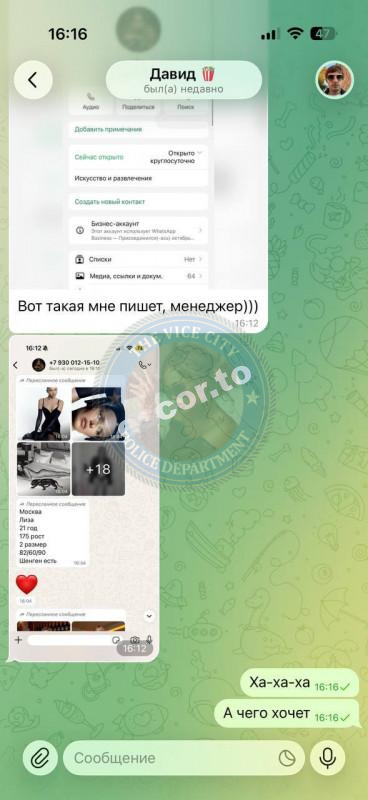The width and height of the screenshot is (368, 800).
Task: Open sticker panel in message field
Action: tap(287, 759)
